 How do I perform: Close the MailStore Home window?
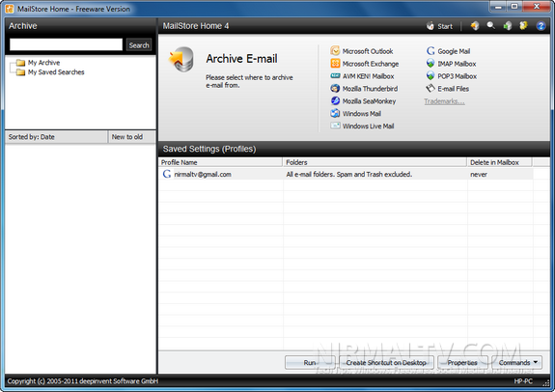537,7
